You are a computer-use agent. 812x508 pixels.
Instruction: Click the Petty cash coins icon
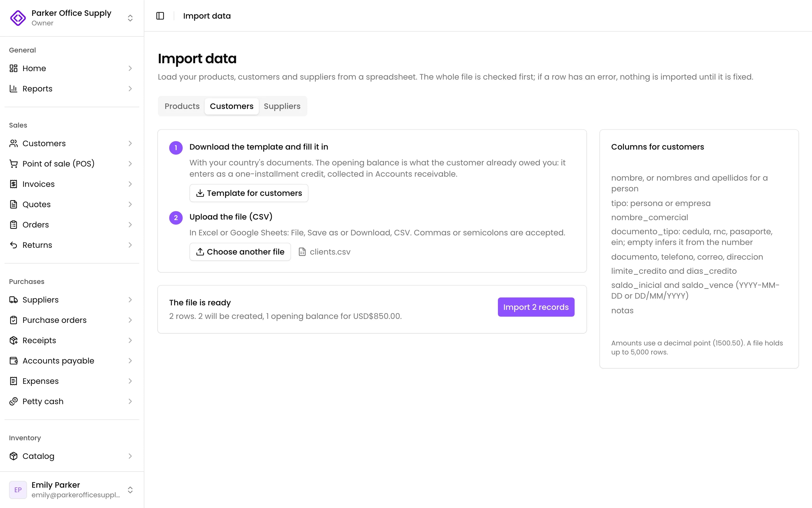14,402
